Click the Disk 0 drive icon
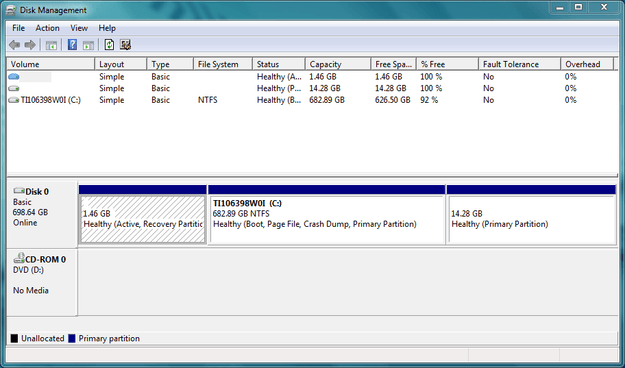 [x=19, y=191]
